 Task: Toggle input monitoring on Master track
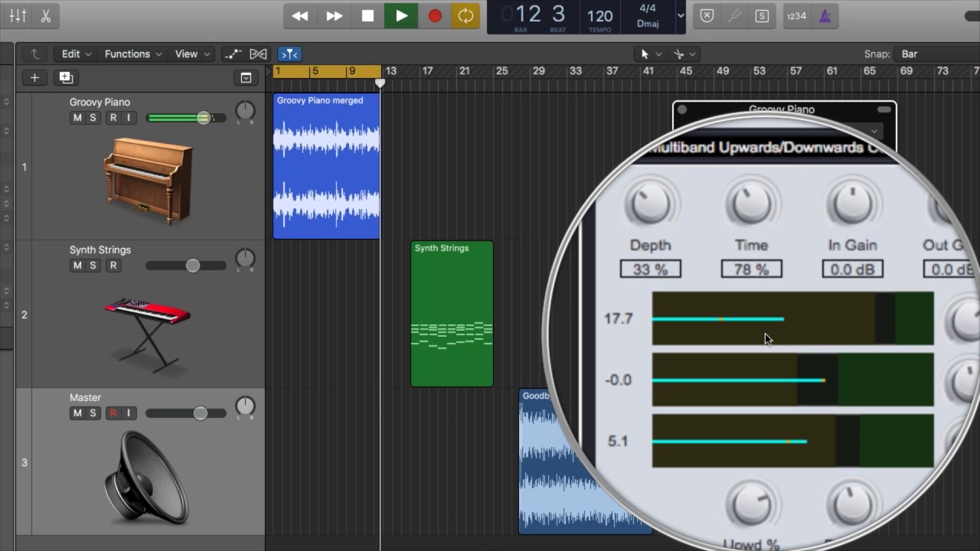click(129, 413)
